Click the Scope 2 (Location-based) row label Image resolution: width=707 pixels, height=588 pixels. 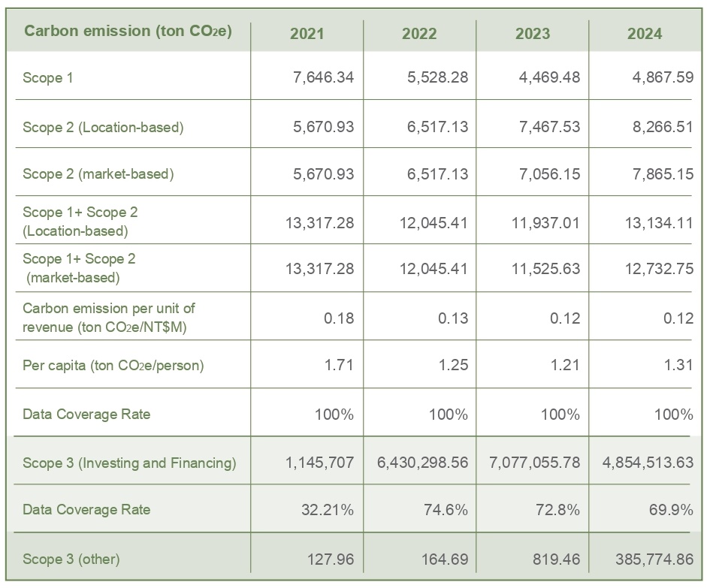pyautogui.click(x=103, y=127)
